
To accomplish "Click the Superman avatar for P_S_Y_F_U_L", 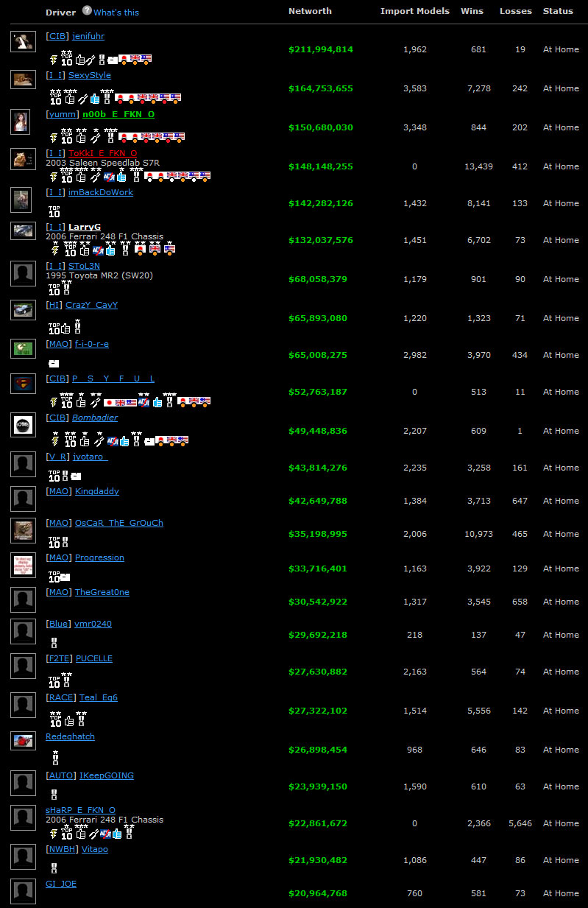I will click(23, 384).
